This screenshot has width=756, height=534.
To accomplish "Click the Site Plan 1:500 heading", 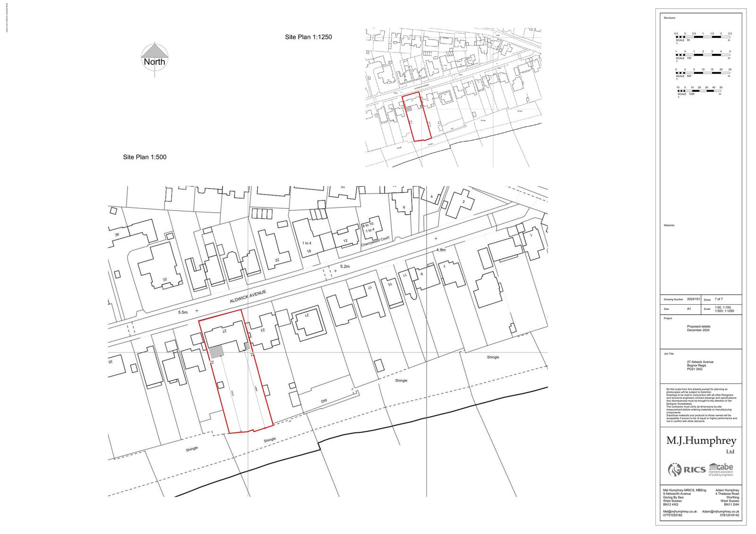I will click(x=145, y=157).
